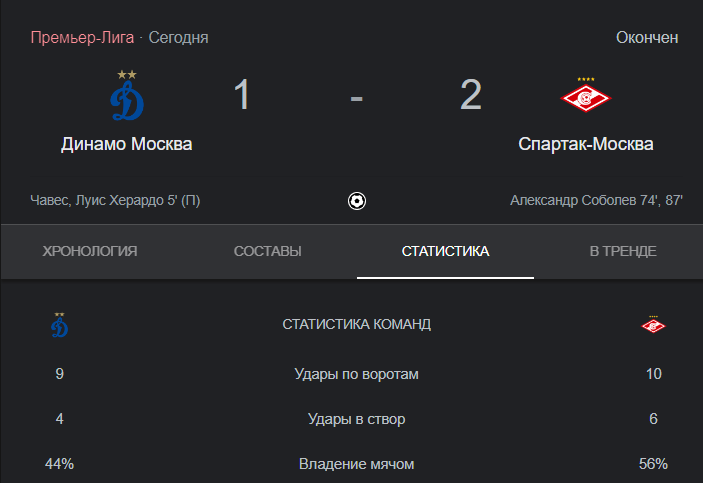Click the Спартак-Москва team name
The image size is (703, 483).
(586, 144)
